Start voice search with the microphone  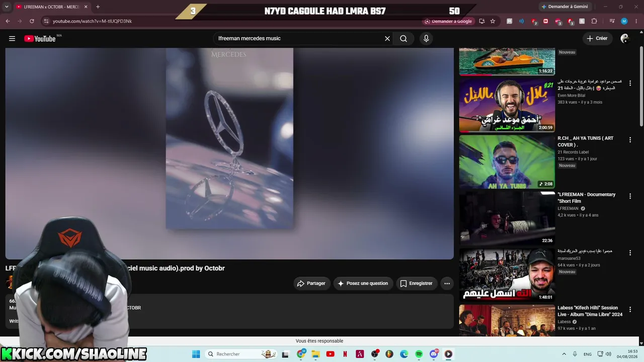426,39
